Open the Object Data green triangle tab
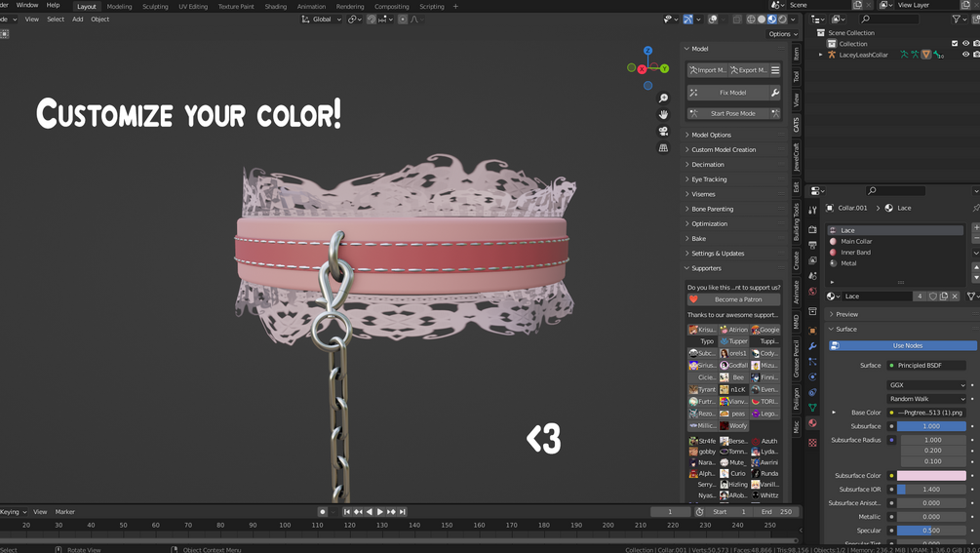980x553 pixels. tap(812, 408)
